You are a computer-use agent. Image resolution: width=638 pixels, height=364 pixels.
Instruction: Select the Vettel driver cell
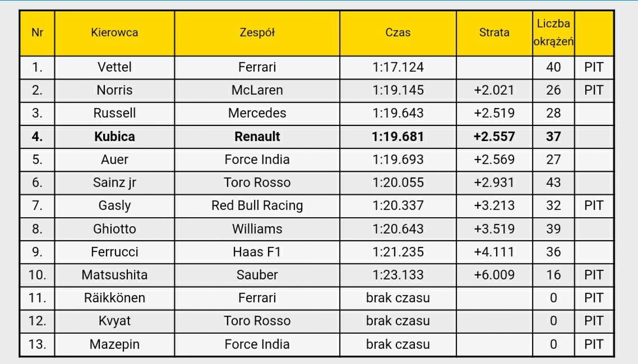click(114, 67)
